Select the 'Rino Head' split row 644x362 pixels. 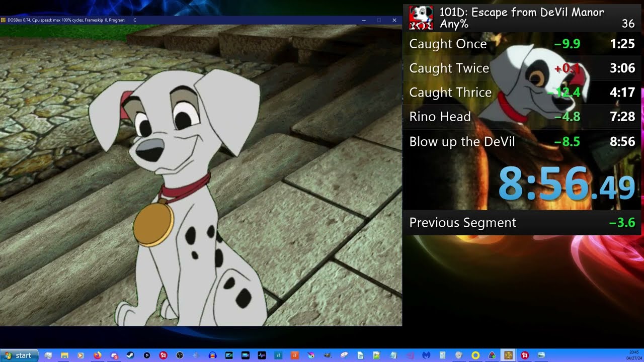pos(522,116)
